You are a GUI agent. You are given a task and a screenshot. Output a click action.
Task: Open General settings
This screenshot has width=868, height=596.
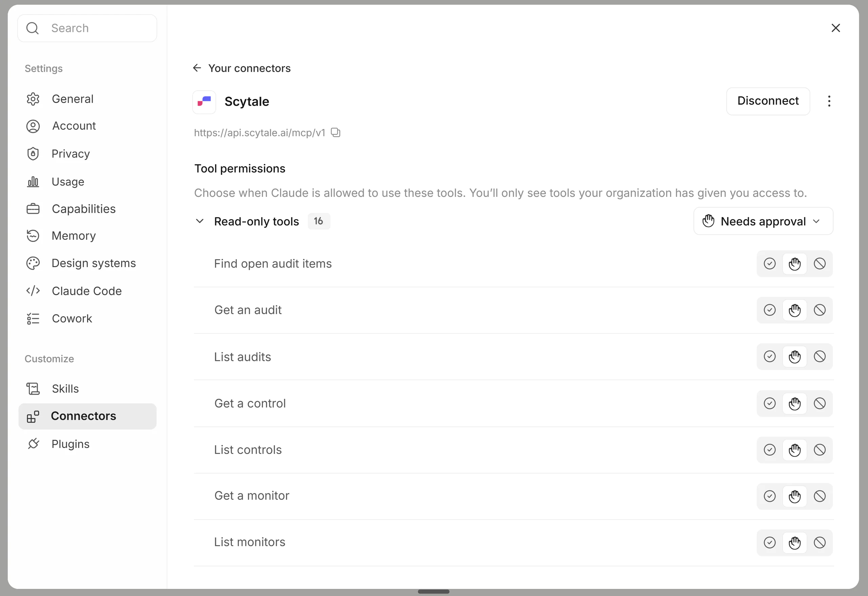(87, 99)
